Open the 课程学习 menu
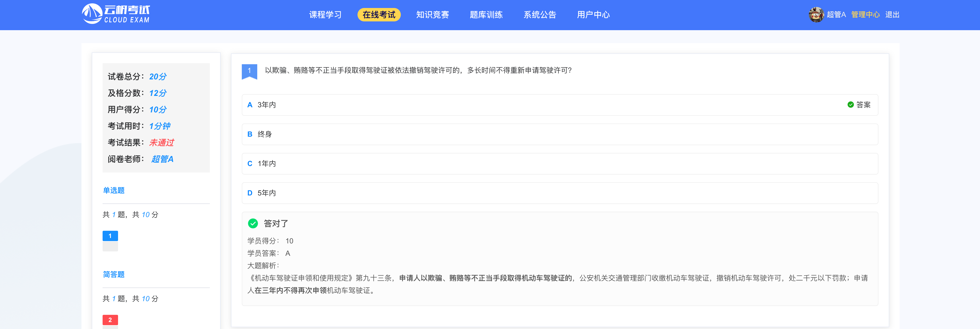The image size is (980, 329). click(x=325, y=15)
